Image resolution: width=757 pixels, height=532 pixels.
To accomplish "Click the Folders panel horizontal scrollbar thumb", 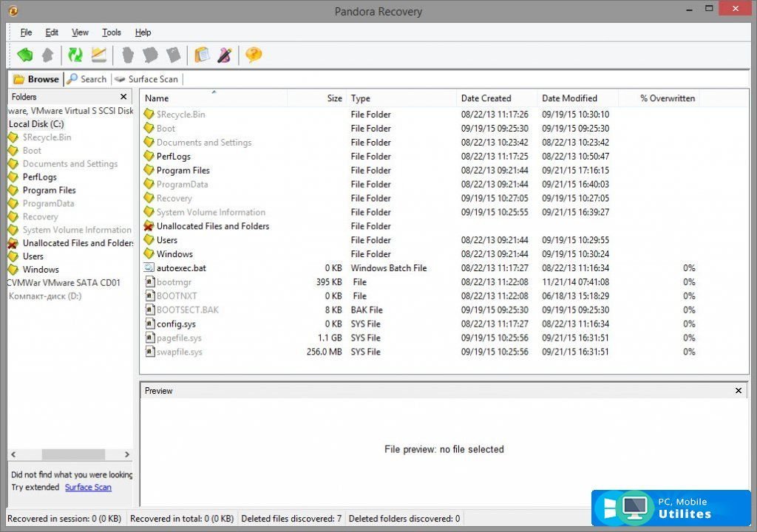I will pyautogui.click(x=73, y=454).
